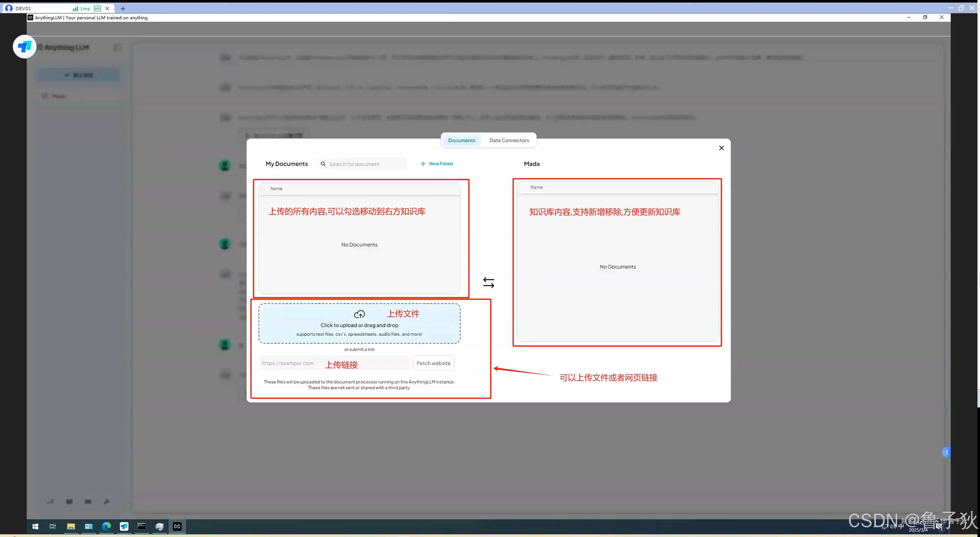Click the cloud upload icon
The image size is (980, 537).
(359, 314)
